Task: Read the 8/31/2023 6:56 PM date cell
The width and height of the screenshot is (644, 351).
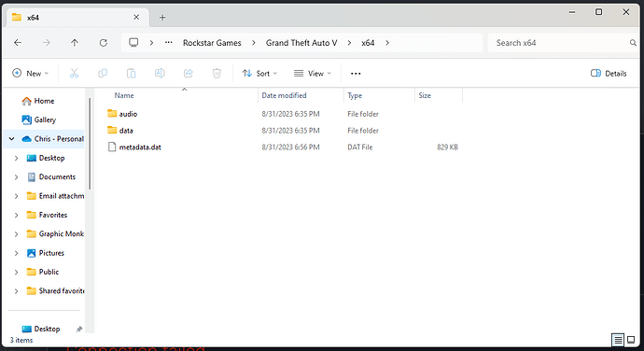Action: click(x=290, y=147)
